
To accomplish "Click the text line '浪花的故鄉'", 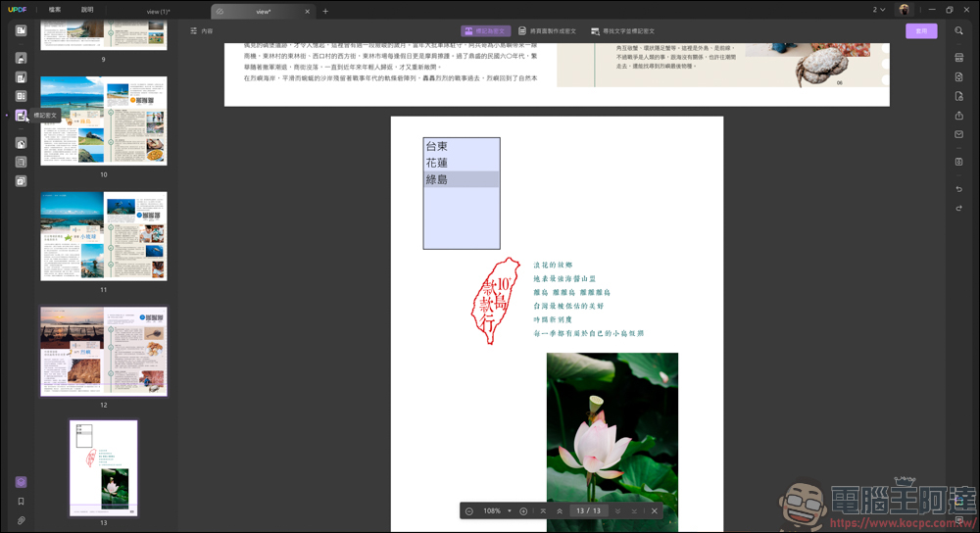I will [553, 265].
